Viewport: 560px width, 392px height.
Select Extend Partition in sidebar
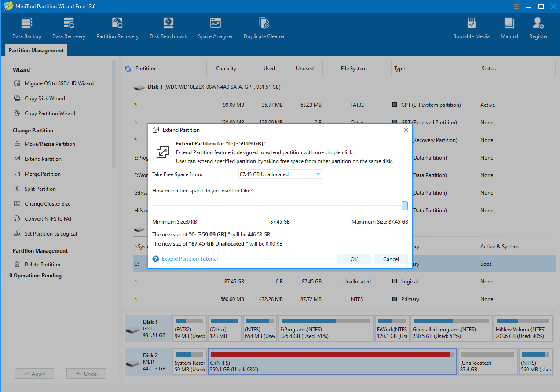pos(38,159)
